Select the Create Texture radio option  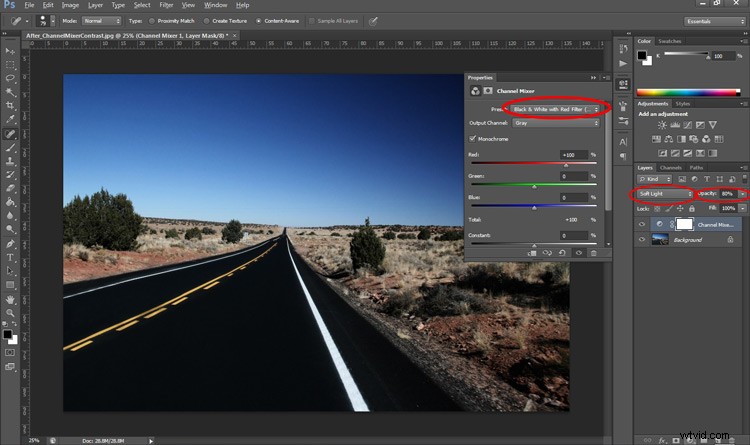(206, 21)
